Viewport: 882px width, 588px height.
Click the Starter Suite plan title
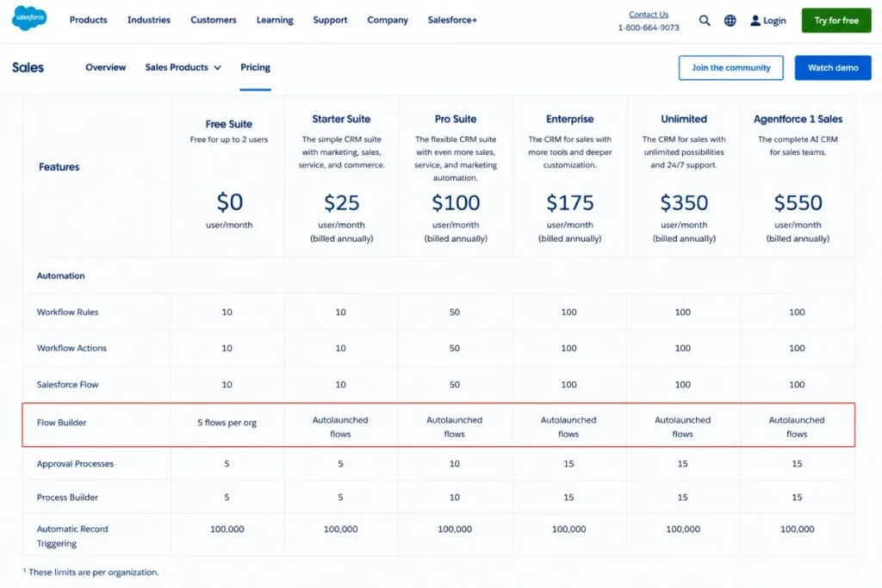coord(341,119)
